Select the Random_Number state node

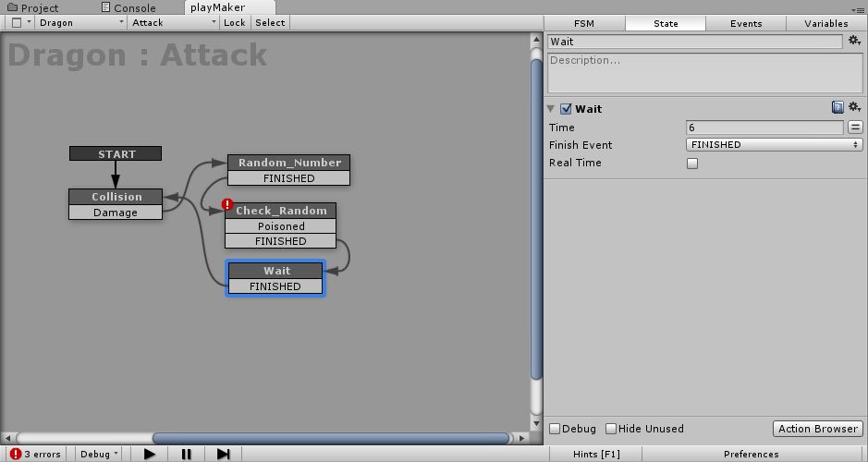[x=289, y=163]
